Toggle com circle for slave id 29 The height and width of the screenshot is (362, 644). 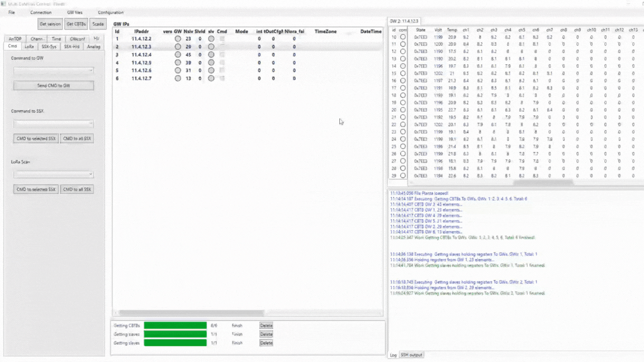tap(403, 175)
